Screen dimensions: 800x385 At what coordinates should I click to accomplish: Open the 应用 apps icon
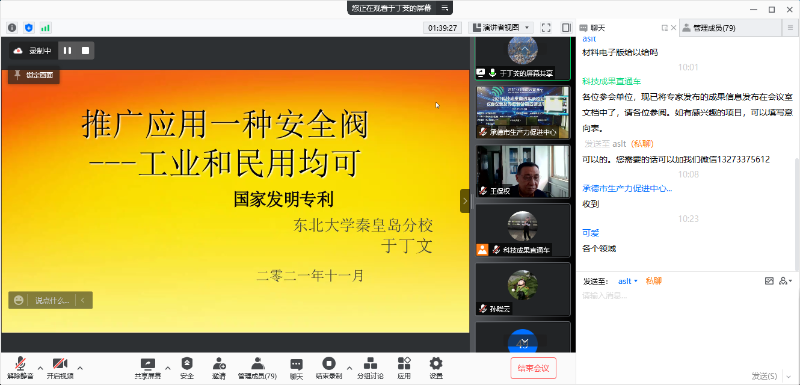point(404,368)
